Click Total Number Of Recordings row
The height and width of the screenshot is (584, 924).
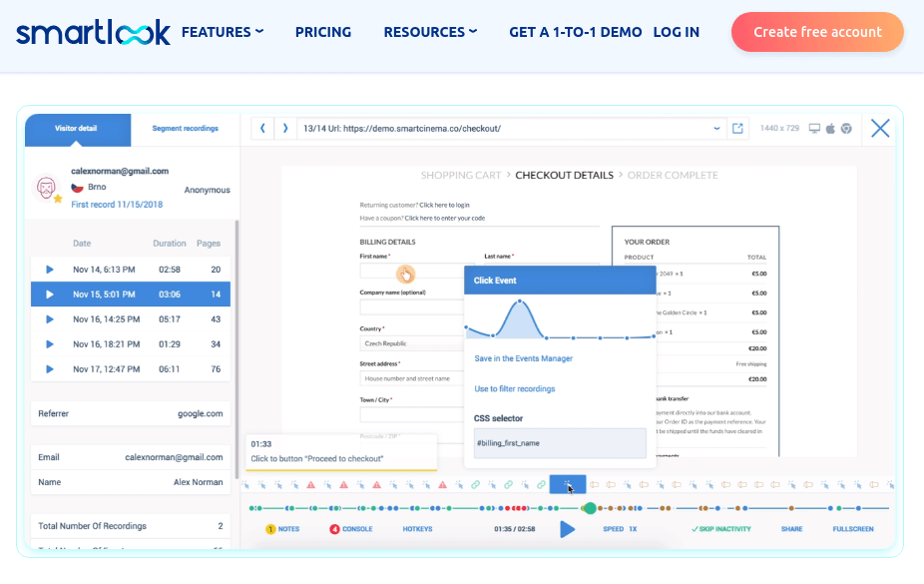131,526
